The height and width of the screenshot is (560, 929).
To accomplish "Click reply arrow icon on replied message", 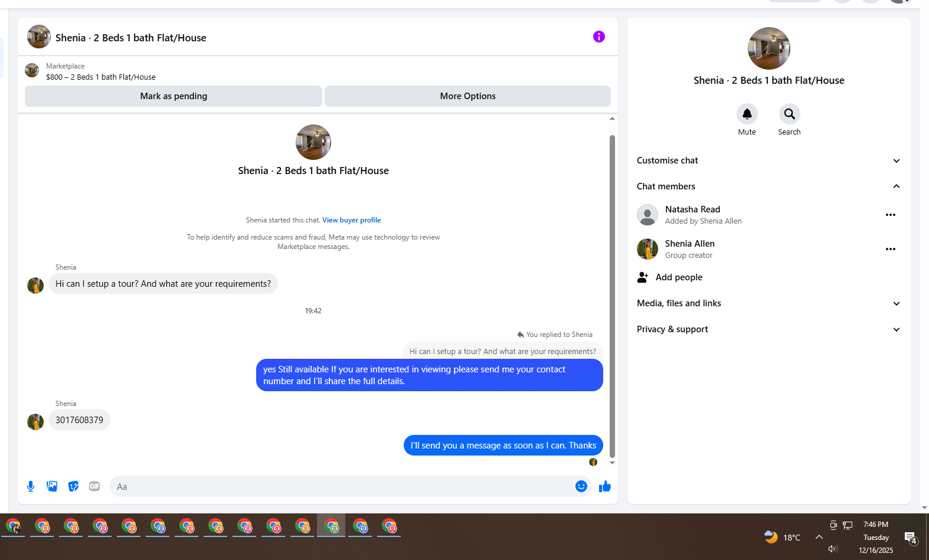I will click(521, 335).
